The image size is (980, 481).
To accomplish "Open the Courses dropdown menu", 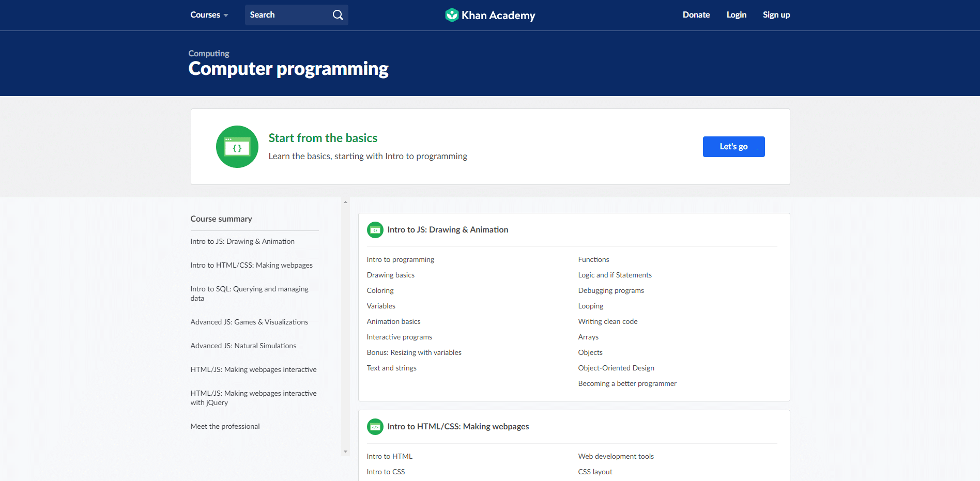I will tap(209, 15).
